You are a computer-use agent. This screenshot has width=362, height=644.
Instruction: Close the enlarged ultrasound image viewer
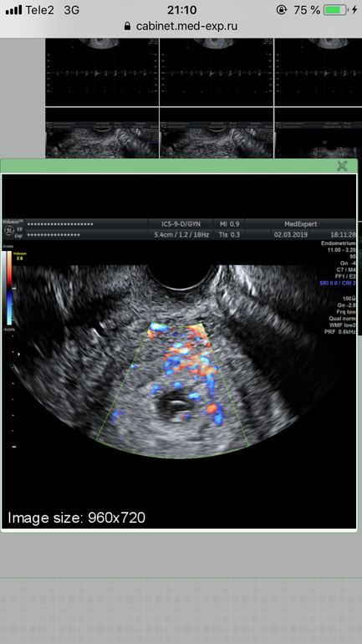pyautogui.click(x=342, y=166)
